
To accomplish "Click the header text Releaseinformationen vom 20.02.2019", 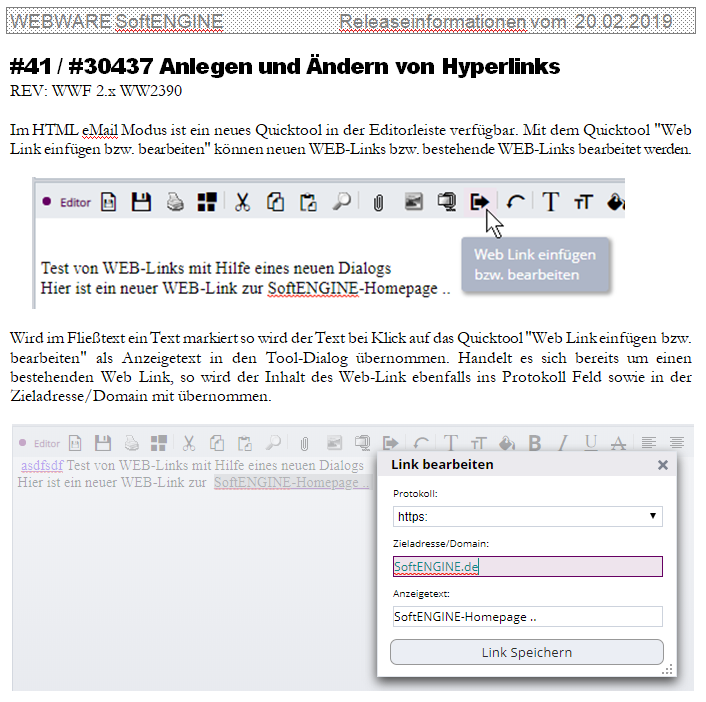I will [506, 21].
